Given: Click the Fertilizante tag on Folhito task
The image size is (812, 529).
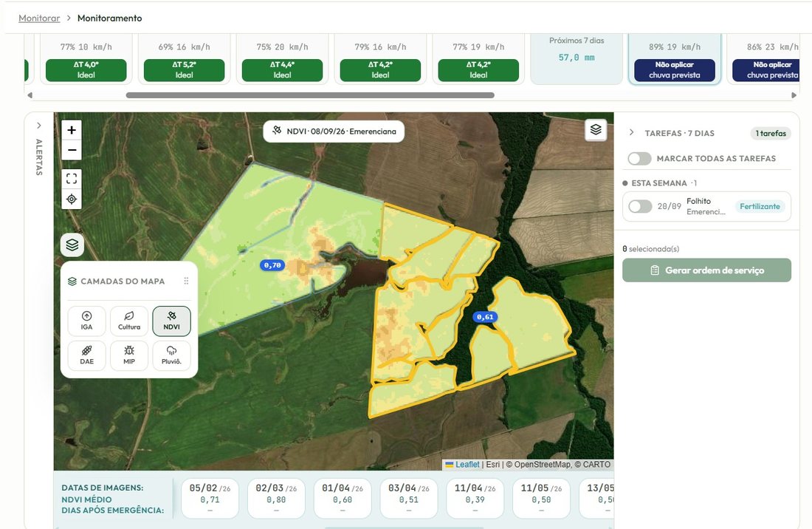Looking at the screenshot, I should click(760, 206).
